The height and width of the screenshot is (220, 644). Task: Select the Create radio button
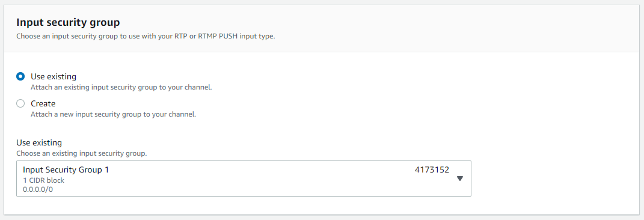point(20,103)
